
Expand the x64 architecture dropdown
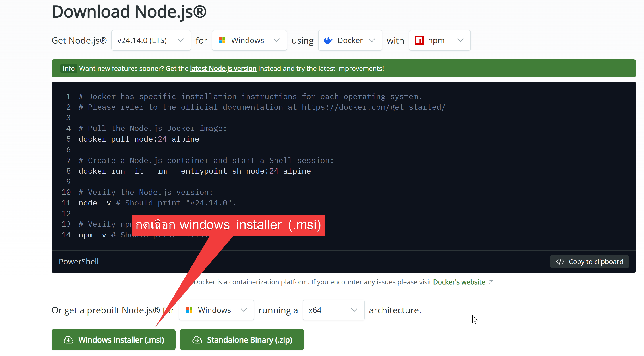click(333, 310)
